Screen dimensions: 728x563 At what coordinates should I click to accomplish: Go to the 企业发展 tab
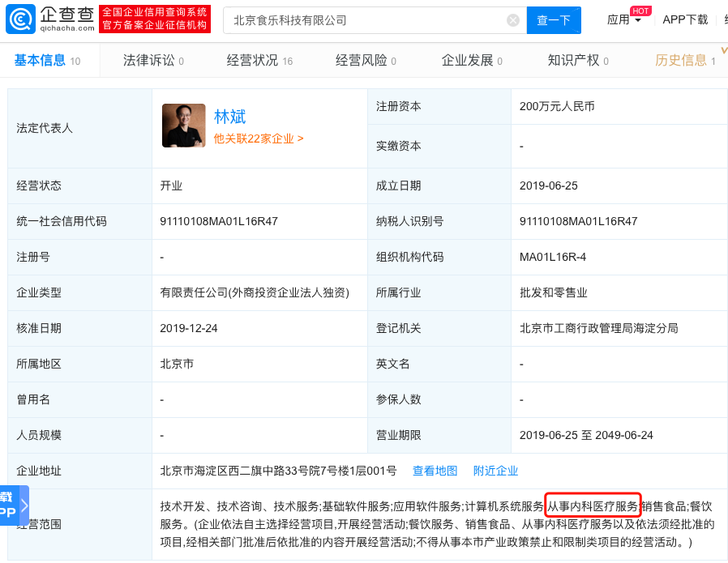coord(471,61)
